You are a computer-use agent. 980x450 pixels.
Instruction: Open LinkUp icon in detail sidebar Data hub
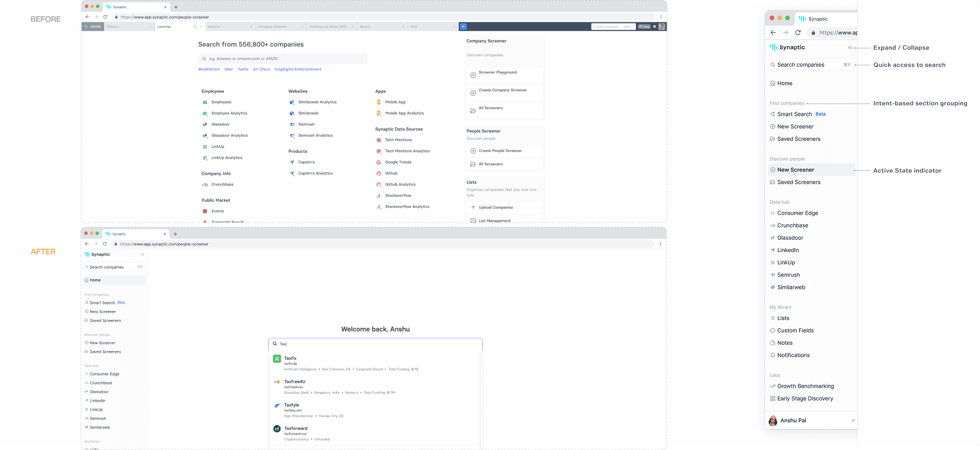click(x=772, y=263)
